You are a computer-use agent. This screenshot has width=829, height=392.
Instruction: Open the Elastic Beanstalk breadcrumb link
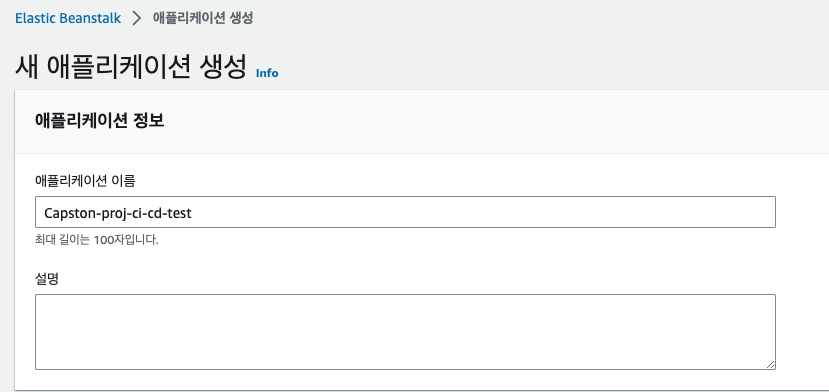click(x=68, y=19)
